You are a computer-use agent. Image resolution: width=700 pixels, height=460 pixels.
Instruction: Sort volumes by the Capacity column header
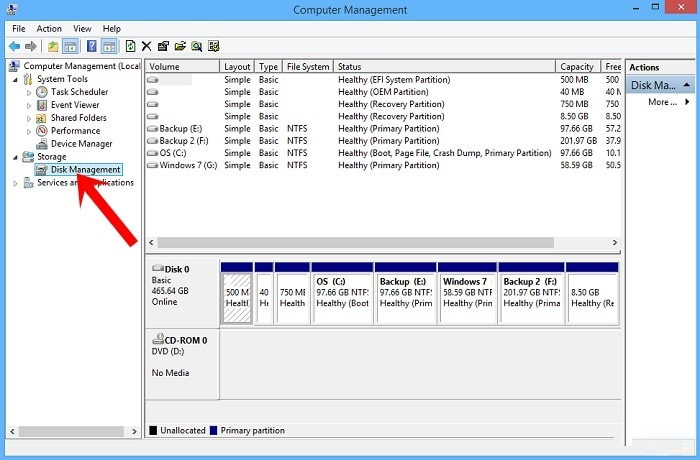[577, 67]
